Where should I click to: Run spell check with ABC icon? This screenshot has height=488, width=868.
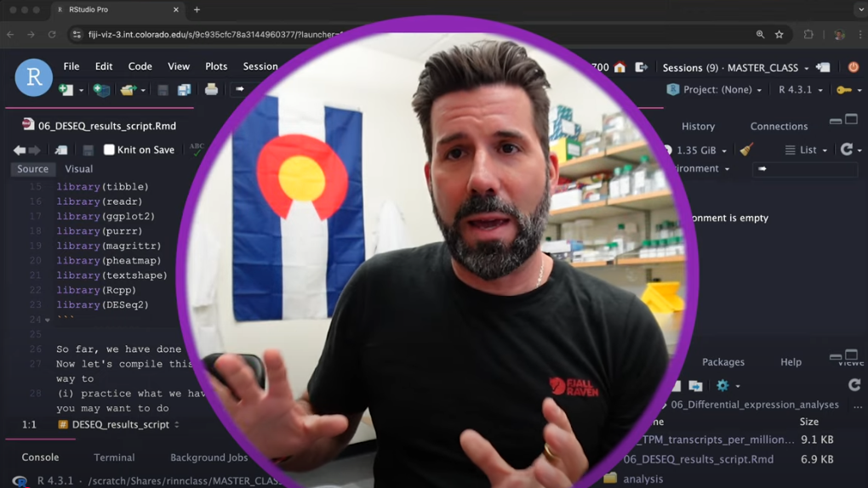(197, 150)
